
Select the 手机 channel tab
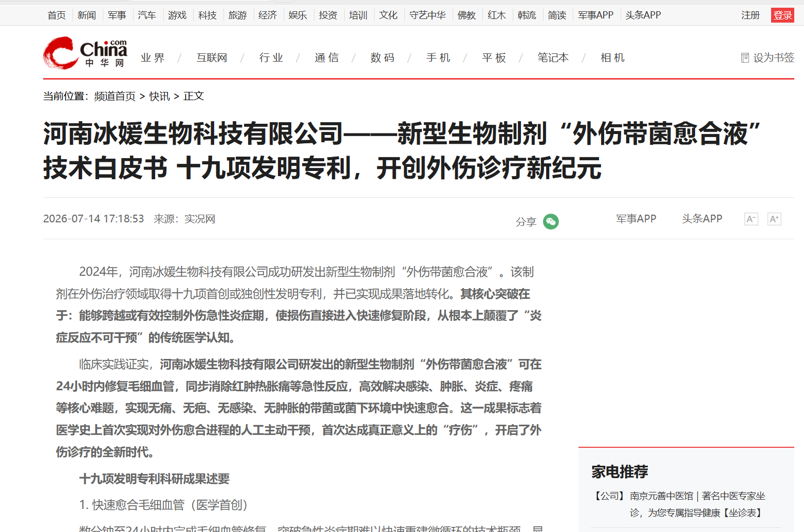click(x=439, y=58)
